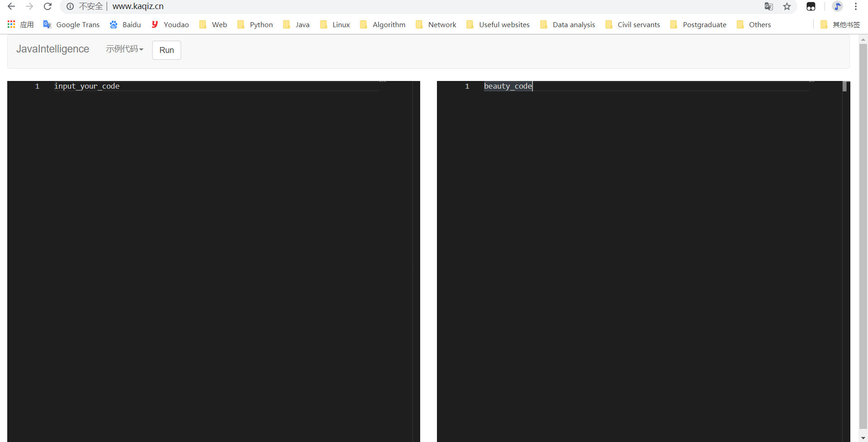Click the address bar URL www.kaqiz.cn

[138, 6]
